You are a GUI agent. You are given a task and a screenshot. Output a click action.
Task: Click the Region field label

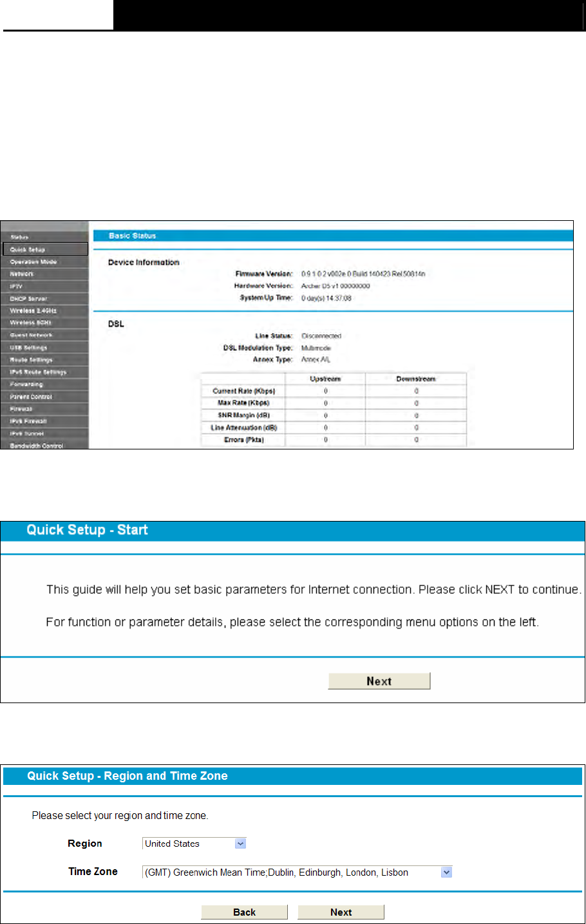(x=85, y=844)
